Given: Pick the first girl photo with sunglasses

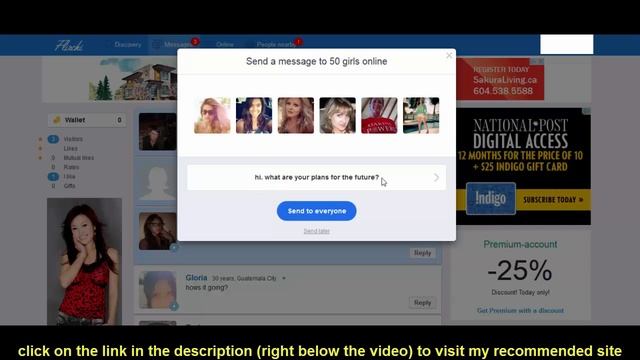Looking at the screenshot, I should click(x=212, y=116).
